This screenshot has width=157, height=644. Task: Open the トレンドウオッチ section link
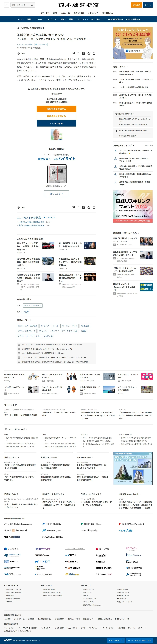tap(18, 429)
